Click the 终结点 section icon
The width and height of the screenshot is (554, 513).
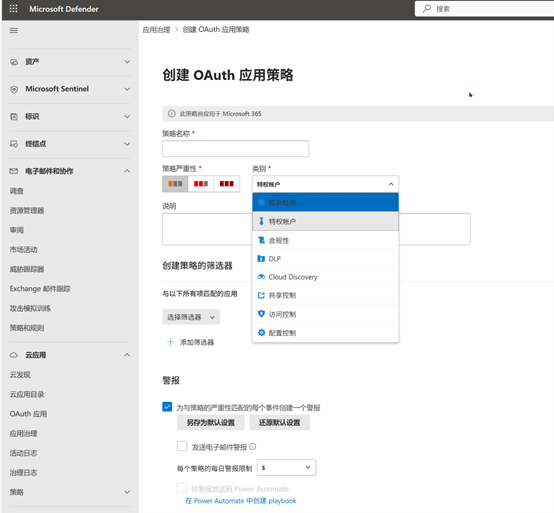click(x=14, y=144)
